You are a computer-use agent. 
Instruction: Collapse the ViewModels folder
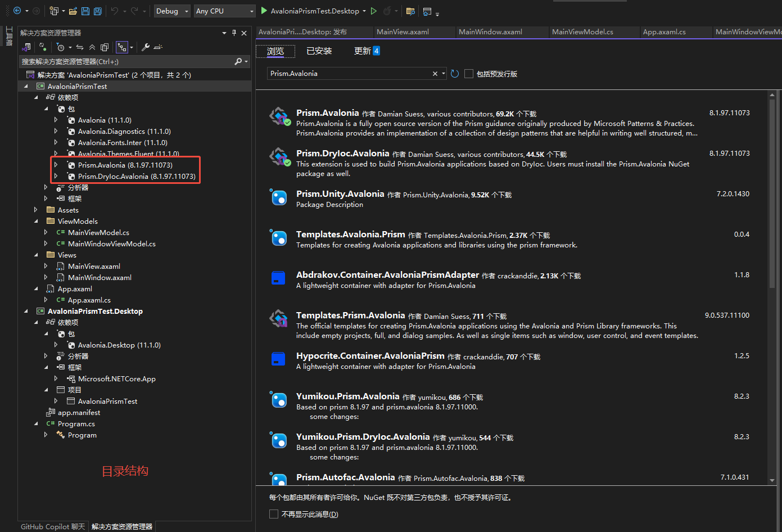pos(35,221)
